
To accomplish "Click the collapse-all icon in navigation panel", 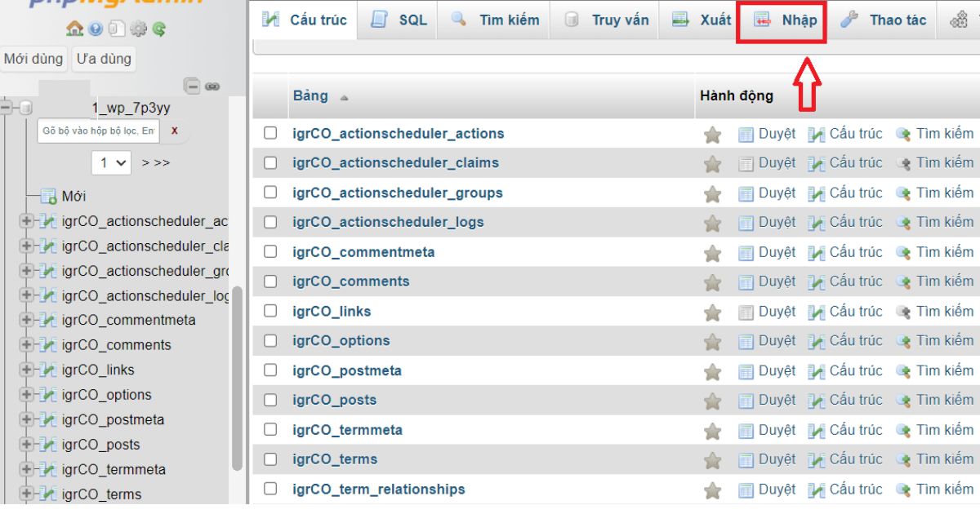I will coord(192,85).
